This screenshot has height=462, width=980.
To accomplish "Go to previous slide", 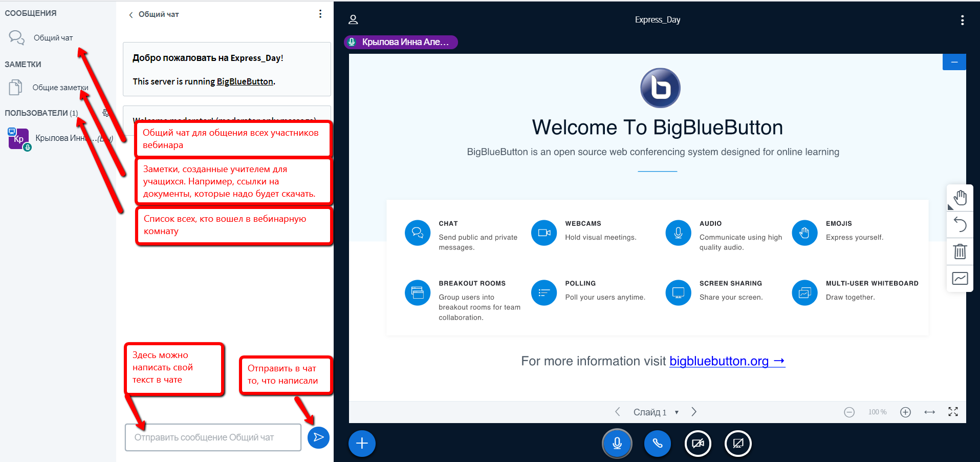I will 618,412.
